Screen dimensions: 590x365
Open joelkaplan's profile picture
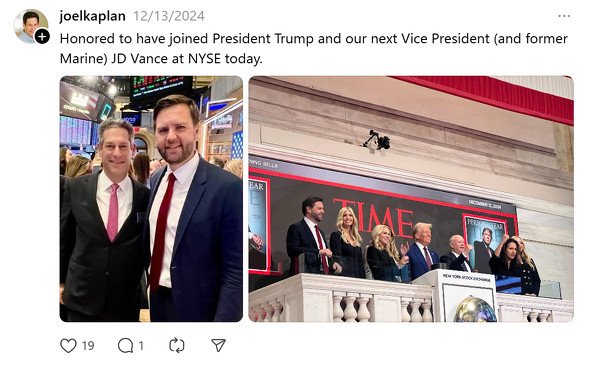(31, 26)
